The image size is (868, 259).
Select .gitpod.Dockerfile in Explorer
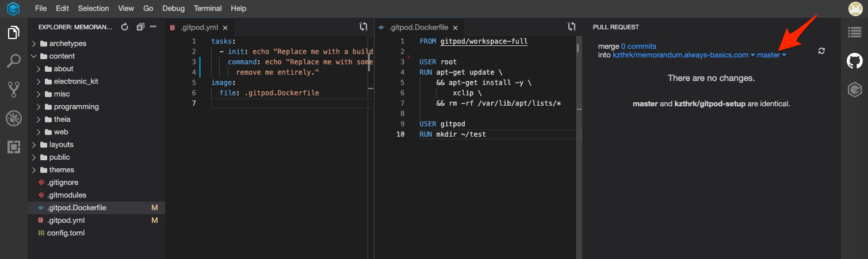click(96, 208)
